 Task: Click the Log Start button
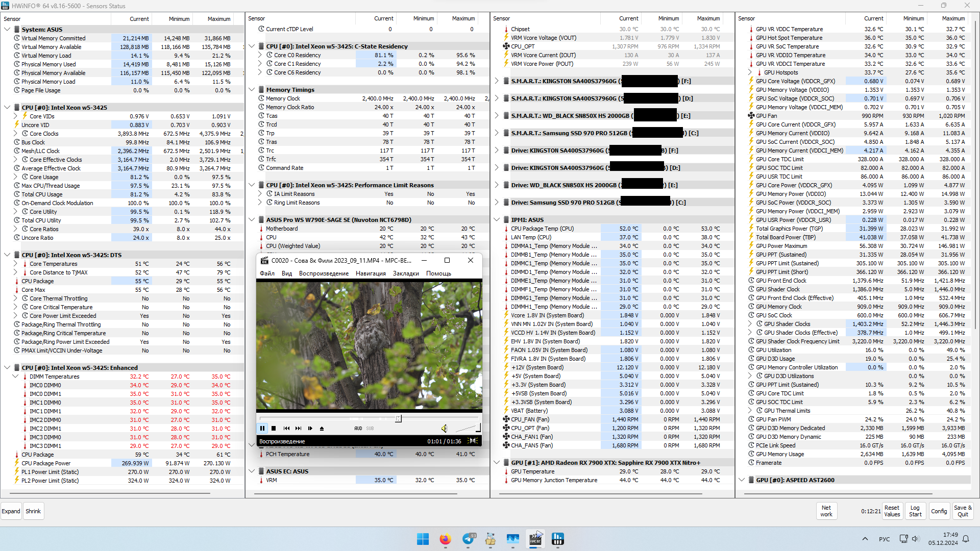click(x=915, y=511)
